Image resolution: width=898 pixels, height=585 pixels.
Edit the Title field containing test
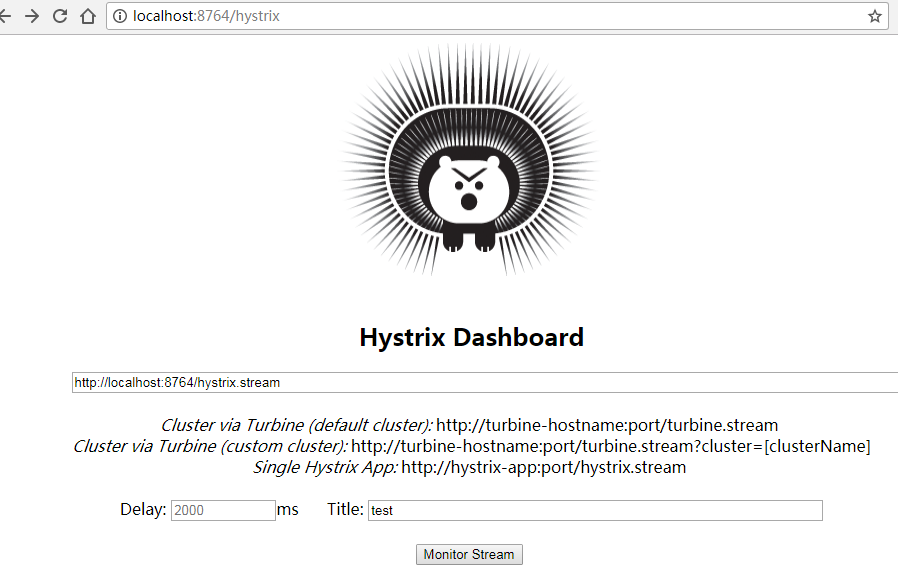(595, 510)
